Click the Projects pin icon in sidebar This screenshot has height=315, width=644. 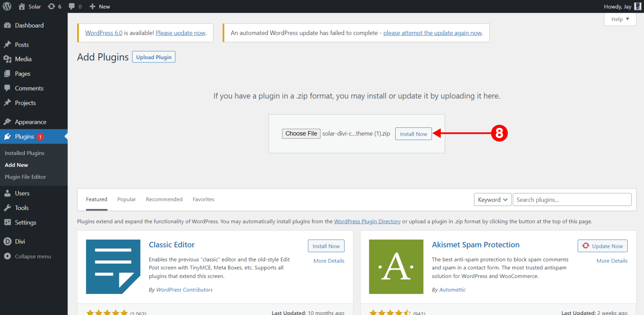(x=7, y=103)
